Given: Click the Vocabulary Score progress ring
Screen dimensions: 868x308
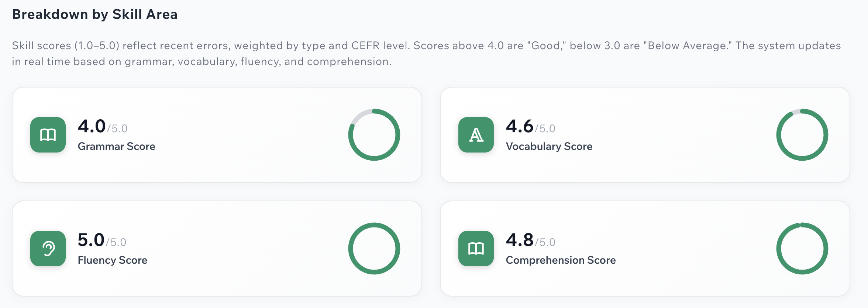Looking at the screenshot, I should point(802,135).
